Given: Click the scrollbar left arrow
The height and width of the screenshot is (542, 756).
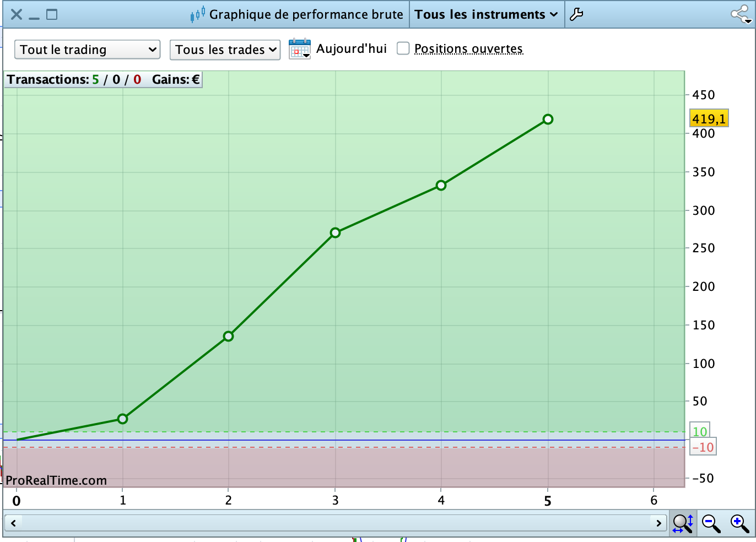Looking at the screenshot, I should 13,523.
